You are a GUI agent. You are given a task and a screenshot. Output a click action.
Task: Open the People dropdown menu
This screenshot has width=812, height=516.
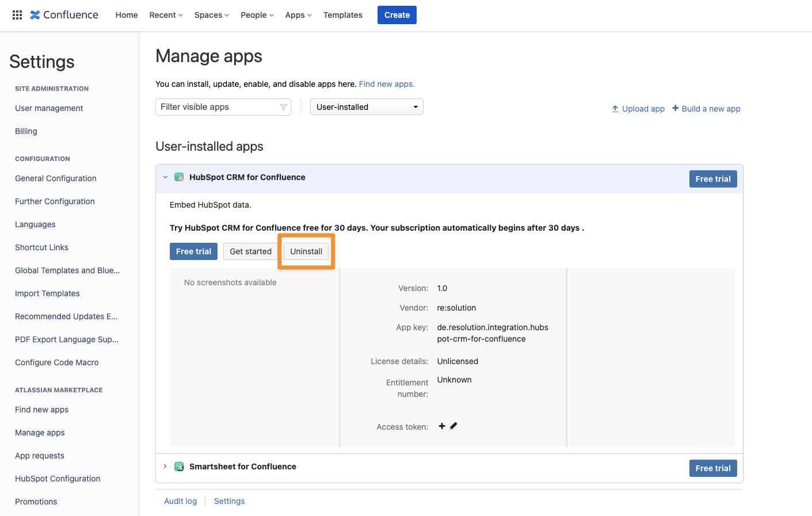[x=257, y=15]
